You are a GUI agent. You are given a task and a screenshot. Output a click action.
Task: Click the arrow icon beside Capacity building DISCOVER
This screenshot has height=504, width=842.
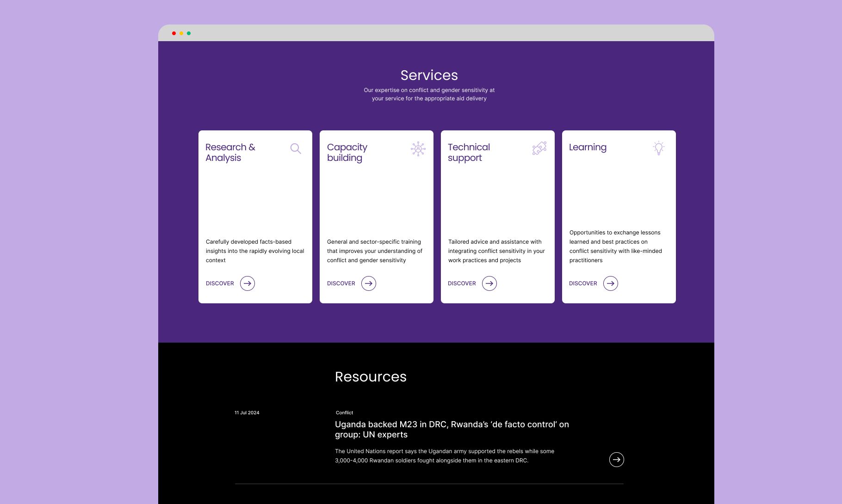point(369,283)
